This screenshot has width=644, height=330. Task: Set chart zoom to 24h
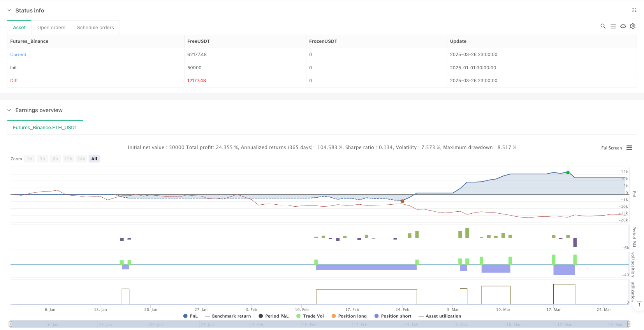81,159
